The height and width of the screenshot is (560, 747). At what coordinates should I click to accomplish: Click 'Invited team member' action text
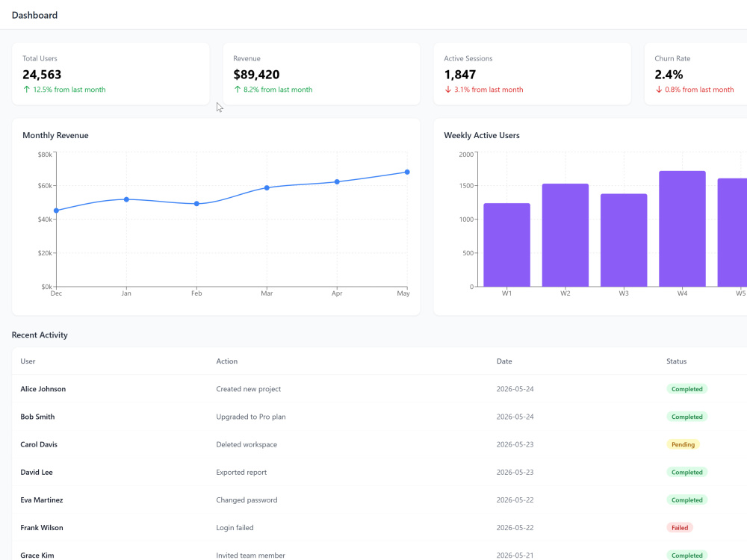(x=250, y=556)
